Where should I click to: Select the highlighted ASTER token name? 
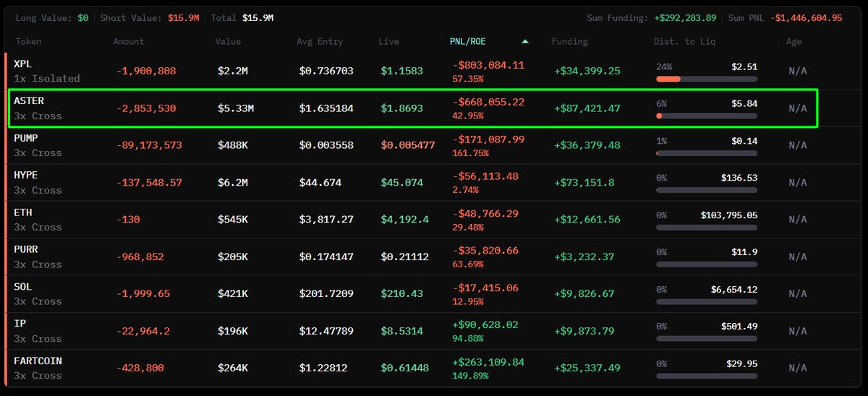[x=29, y=101]
